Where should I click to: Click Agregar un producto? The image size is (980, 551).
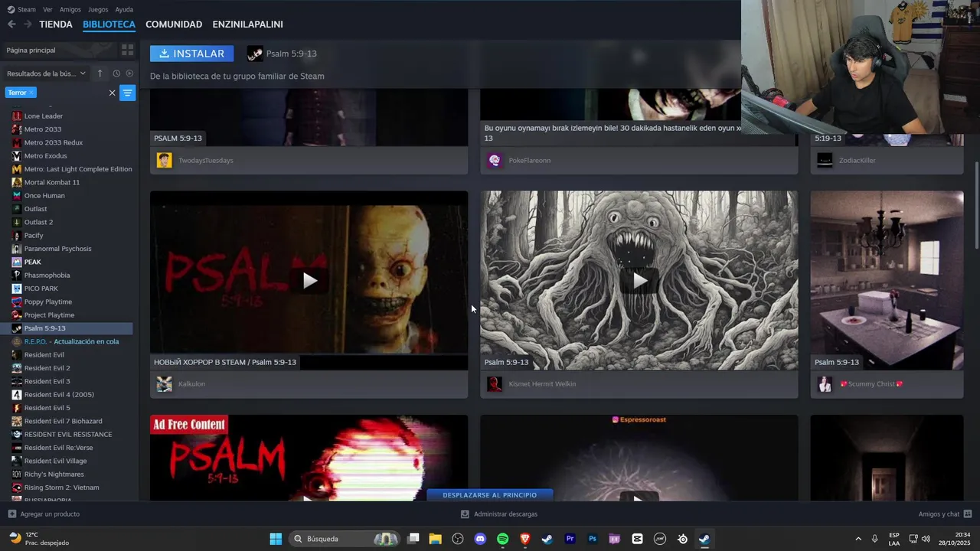click(44, 514)
